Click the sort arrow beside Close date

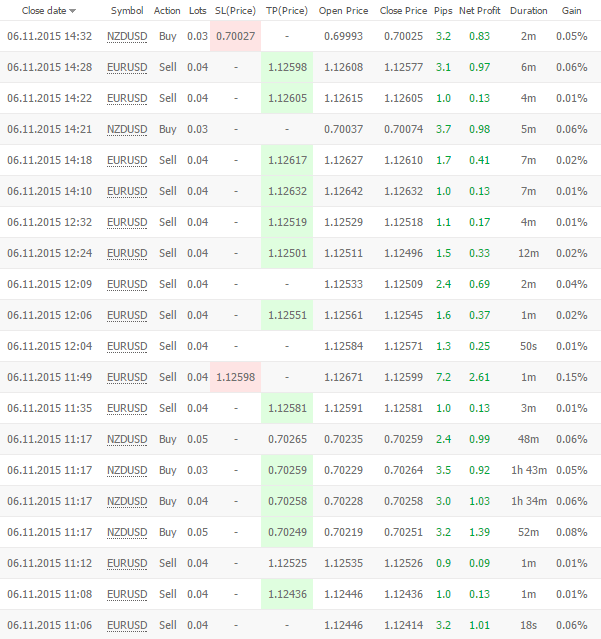point(73,12)
